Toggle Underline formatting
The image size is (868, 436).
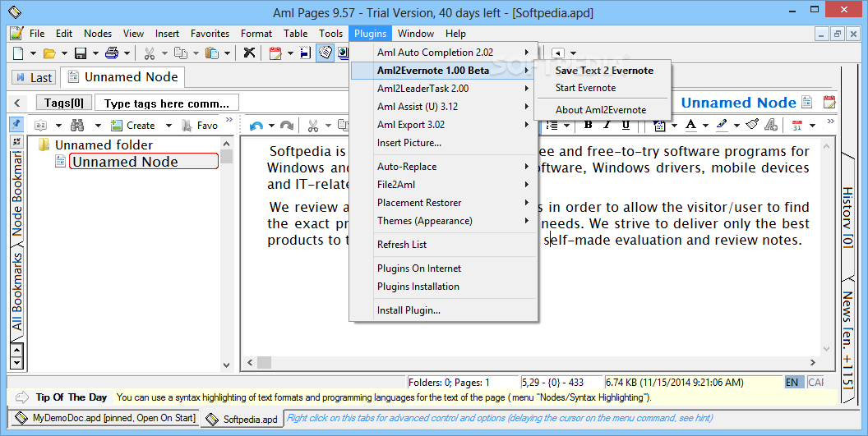pyautogui.click(x=626, y=125)
